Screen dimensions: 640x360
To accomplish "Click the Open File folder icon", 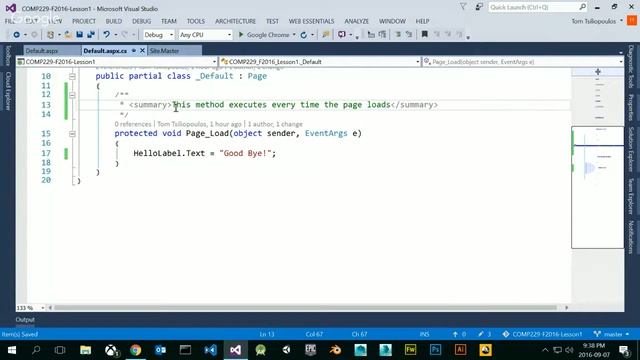I will [68, 35].
